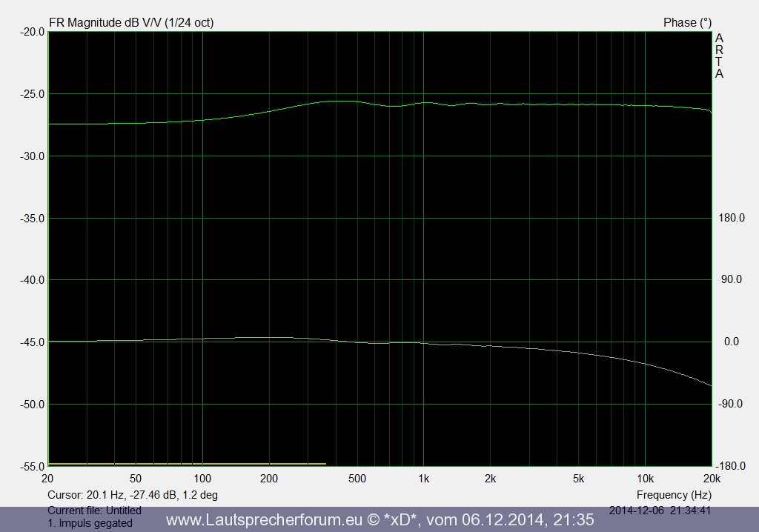The width and height of the screenshot is (759, 532).
Task: Click the Current file: Untitled label
Action: (94, 511)
